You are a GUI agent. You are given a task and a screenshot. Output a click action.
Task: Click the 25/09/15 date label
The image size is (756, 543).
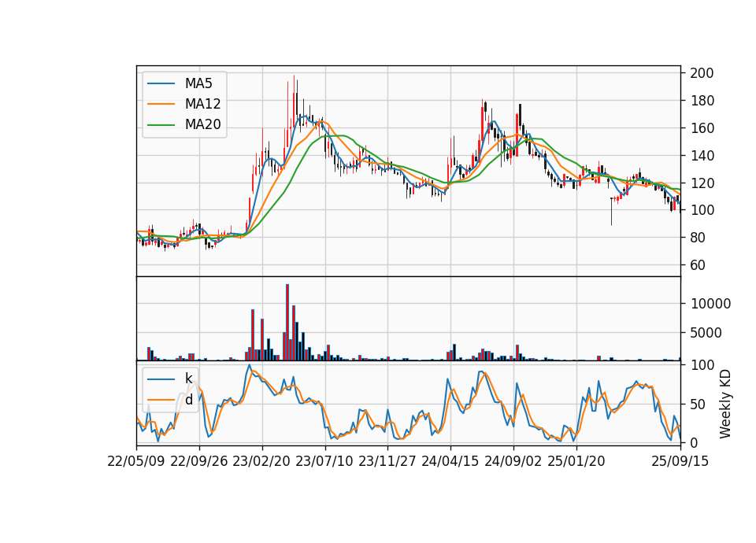point(680,461)
